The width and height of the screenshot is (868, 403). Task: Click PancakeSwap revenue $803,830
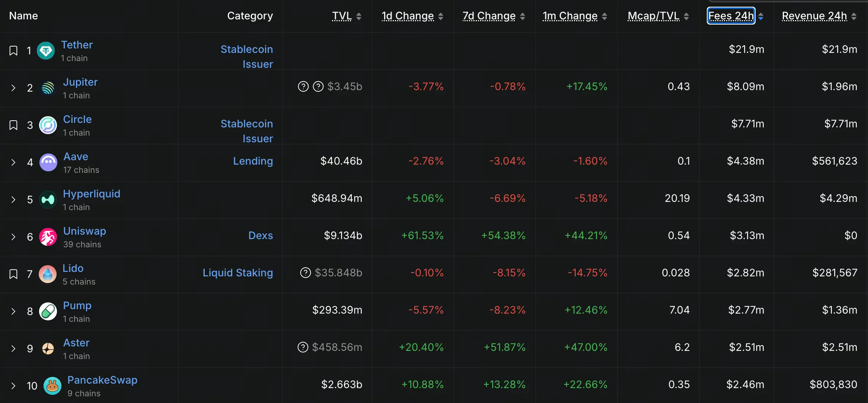pyautogui.click(x=833, y=384)
